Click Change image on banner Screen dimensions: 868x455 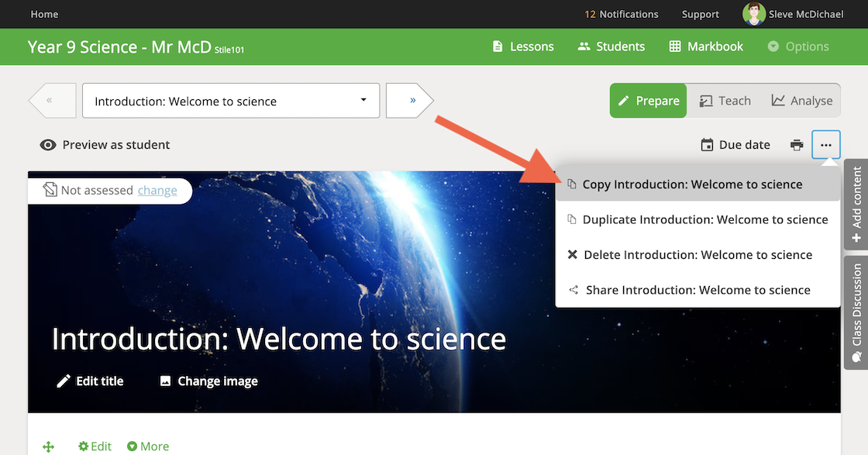(x=208, y=381)
